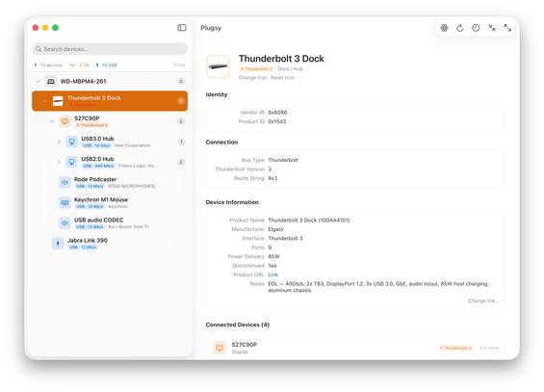Image resolution: width=544 pixels, height=392 pixels.
Task: Click the Keychron M1 Mouse keyboard icon
Action: coord(65,202)
